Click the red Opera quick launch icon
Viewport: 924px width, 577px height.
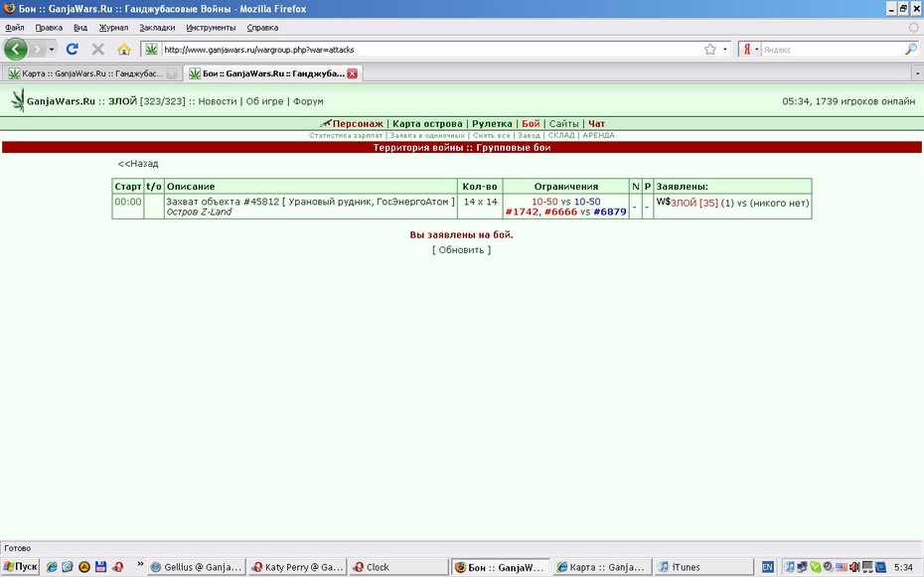coord(118,567)
